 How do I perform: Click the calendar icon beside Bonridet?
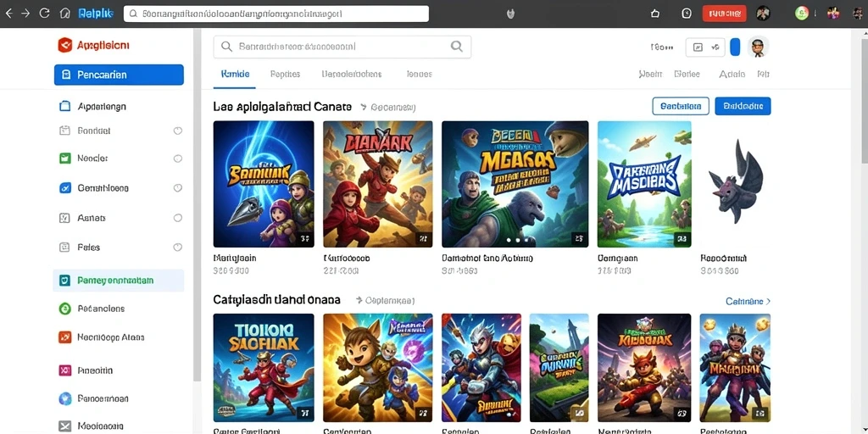[x=64, y=131]
